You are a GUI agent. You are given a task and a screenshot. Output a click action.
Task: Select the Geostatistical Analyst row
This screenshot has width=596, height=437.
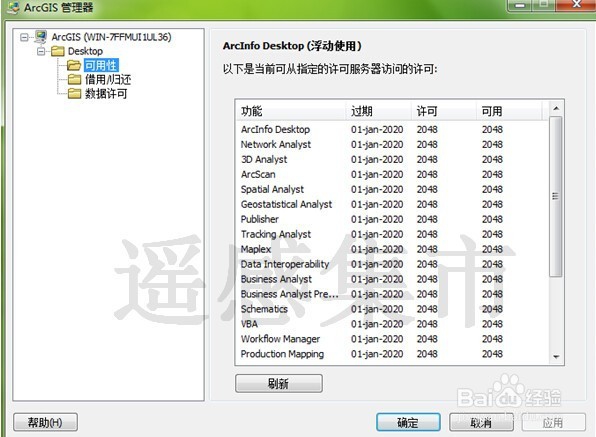392,204
